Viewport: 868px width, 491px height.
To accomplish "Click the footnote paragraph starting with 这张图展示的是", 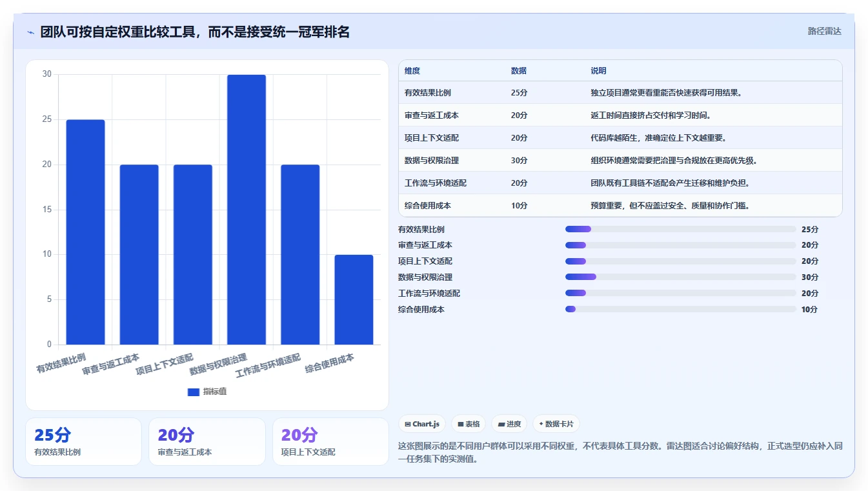I will [620, 453].
